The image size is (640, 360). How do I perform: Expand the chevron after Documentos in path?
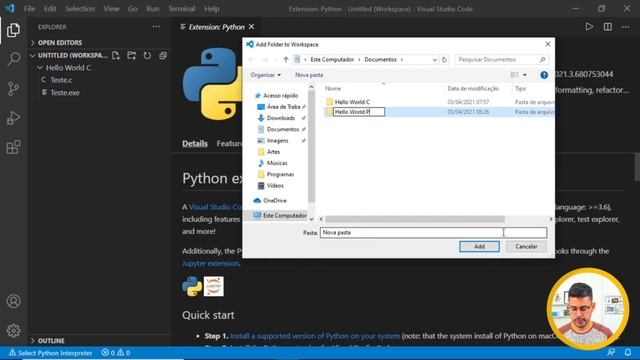(402, 60)
